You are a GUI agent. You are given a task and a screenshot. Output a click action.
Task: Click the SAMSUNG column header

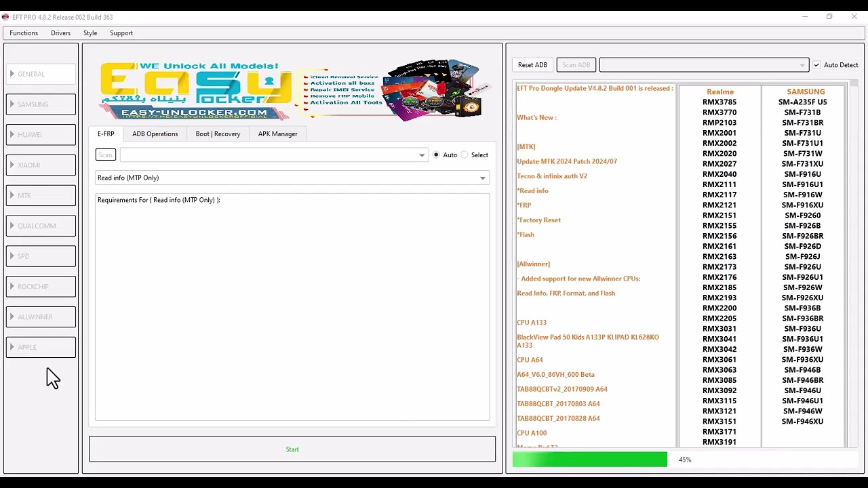coord(806,91)
